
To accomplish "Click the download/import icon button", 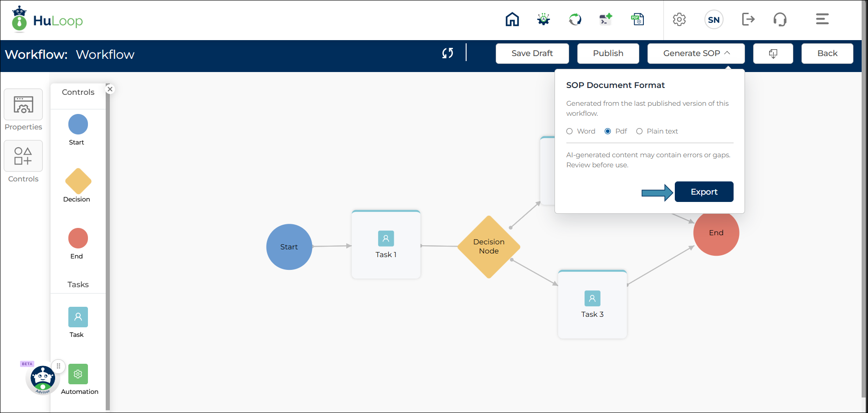I will 773,54.
